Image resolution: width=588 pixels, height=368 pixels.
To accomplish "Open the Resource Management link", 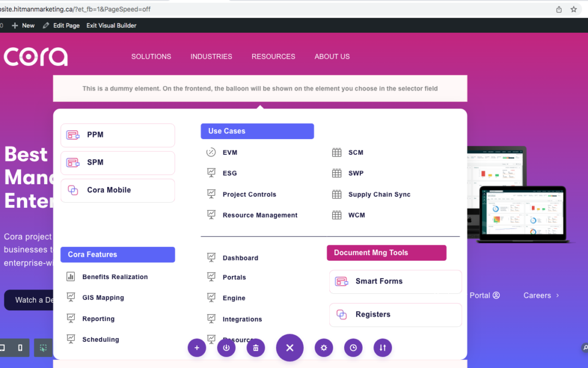I will (x=260, y=215).
